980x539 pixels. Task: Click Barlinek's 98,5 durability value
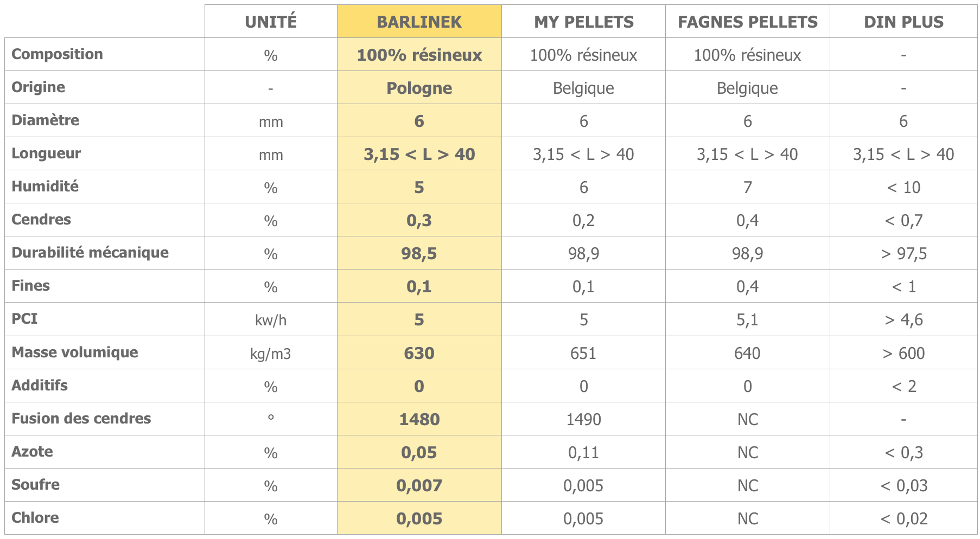tap(419, 253)
